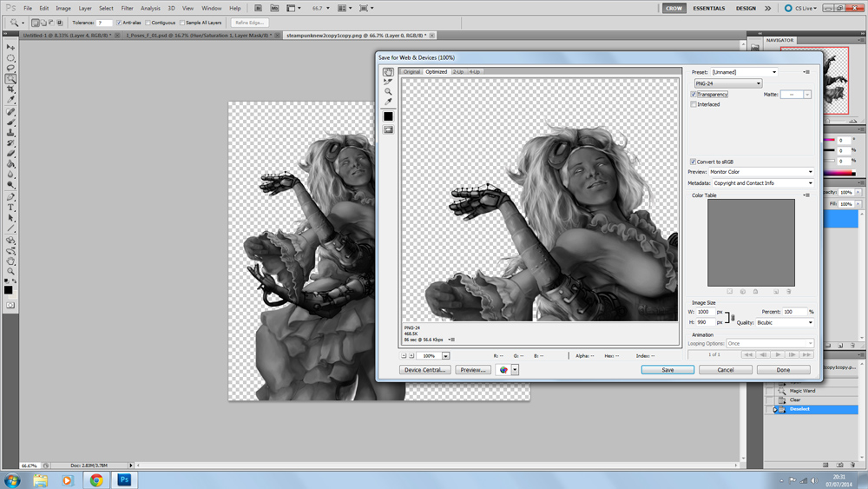This screenshot has width=868, height=489.
Task: Select the Dodge tool
Action: [x=10, y=186]
